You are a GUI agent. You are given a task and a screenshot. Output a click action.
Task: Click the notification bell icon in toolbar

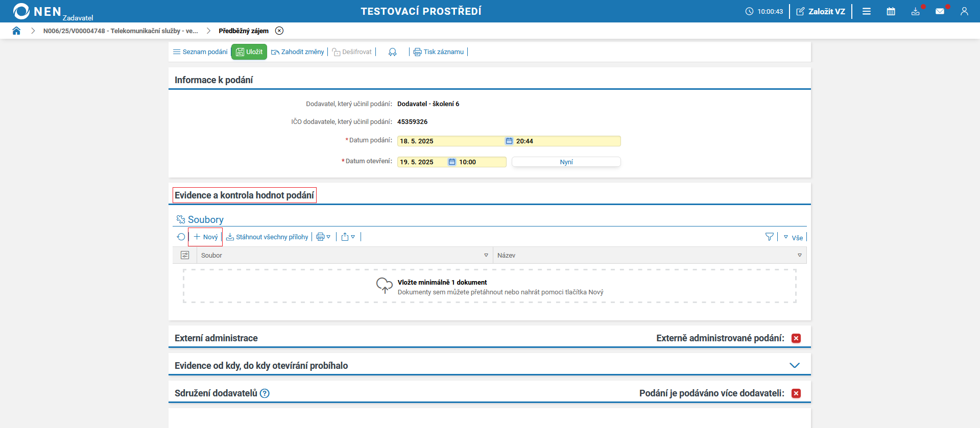392,52
